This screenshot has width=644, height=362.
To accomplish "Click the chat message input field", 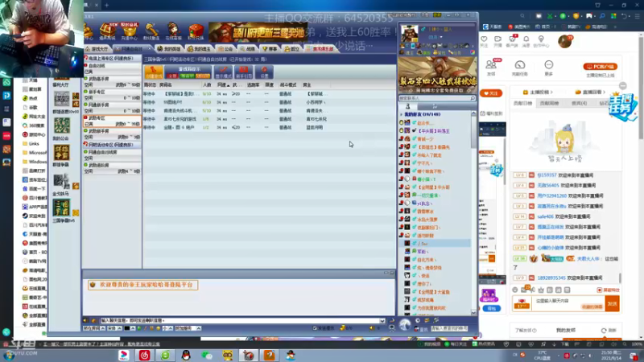I will (240, 320).
